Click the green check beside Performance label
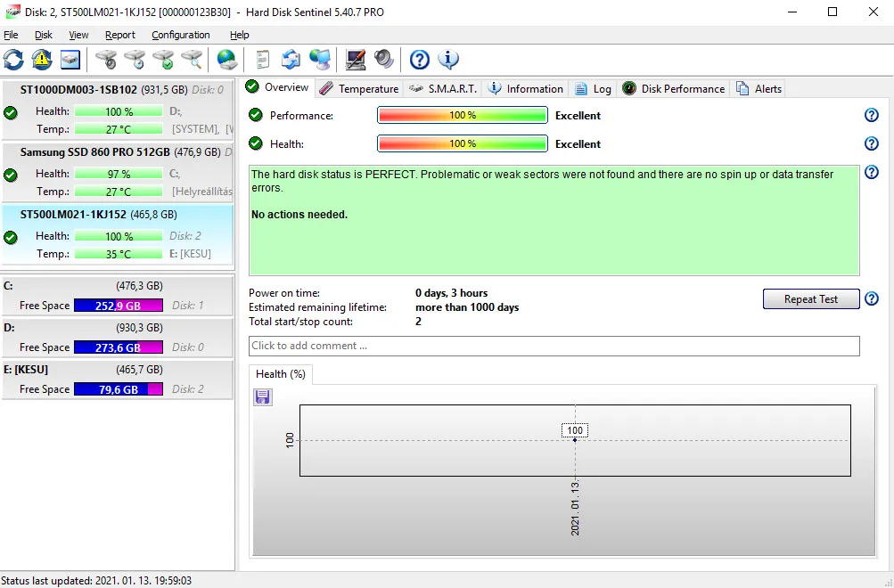The width and height of the screenshot is (894, 588). tap(256, 115)
